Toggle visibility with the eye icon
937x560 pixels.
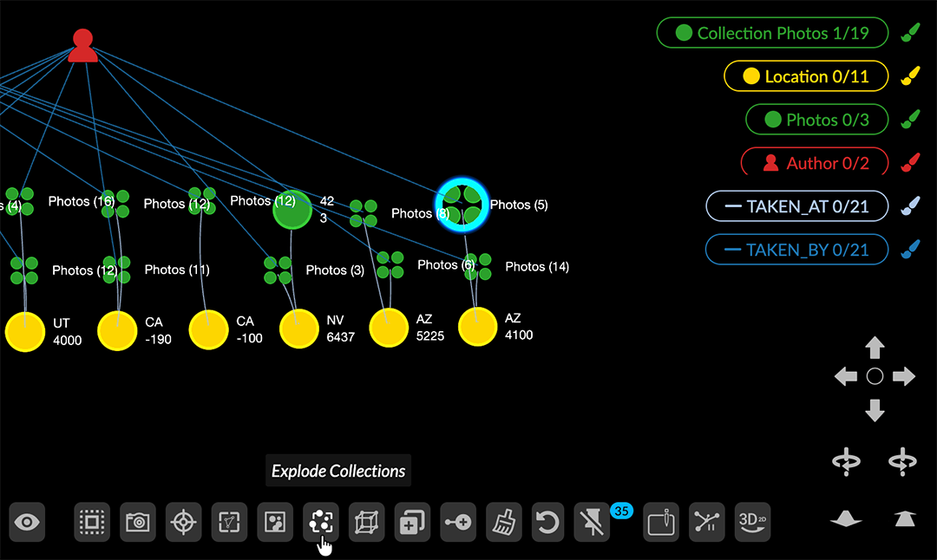point(28,523)
